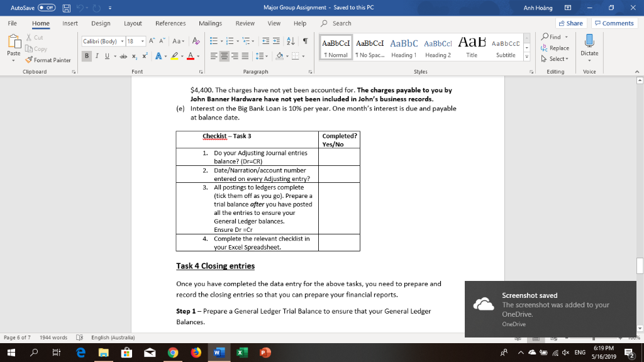Select the No Spacing style
644x362 pixels.
point(370,47)
